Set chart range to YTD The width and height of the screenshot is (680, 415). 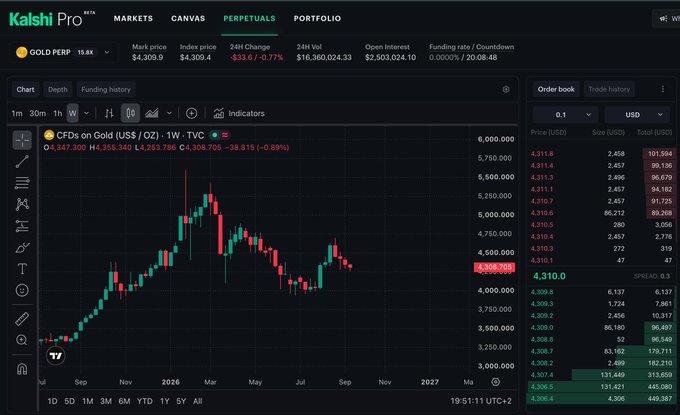tap(144, 401)
